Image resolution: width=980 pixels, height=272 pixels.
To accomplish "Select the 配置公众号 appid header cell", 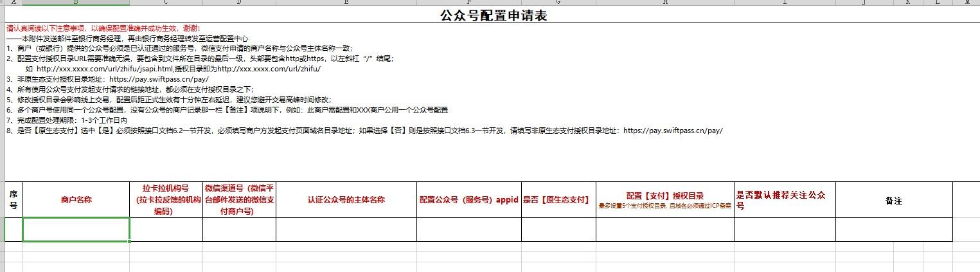I will (468, 200).
